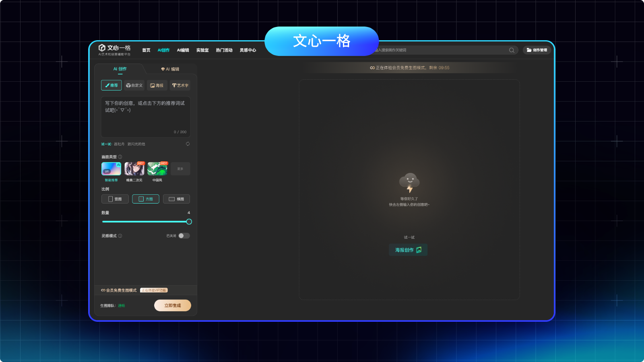Click the 立即生成 button
Image resolution: width=644 pixels, height=362 pixels.
173,306
